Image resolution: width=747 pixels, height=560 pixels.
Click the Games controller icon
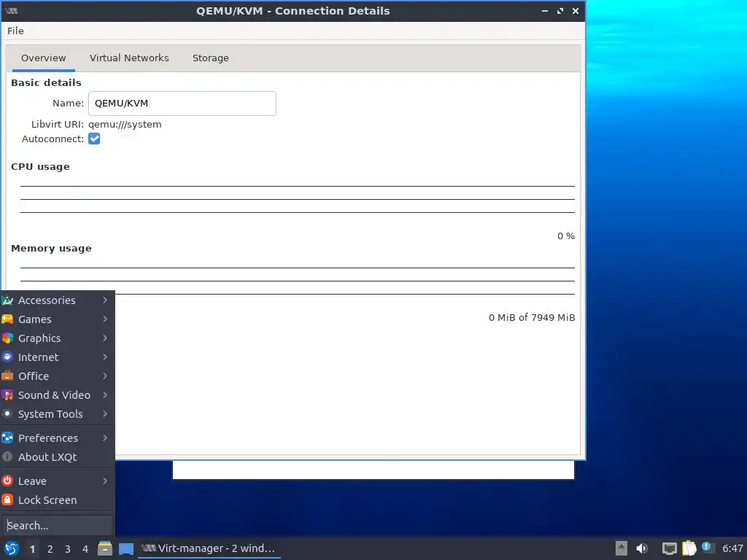[7, 319]
